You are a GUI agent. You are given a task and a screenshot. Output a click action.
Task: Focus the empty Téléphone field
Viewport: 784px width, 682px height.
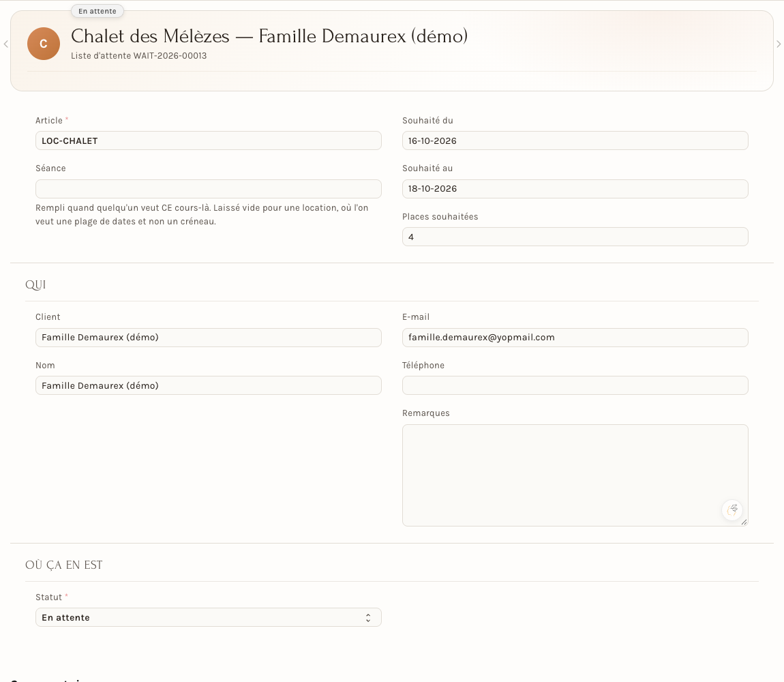(575, 385)
